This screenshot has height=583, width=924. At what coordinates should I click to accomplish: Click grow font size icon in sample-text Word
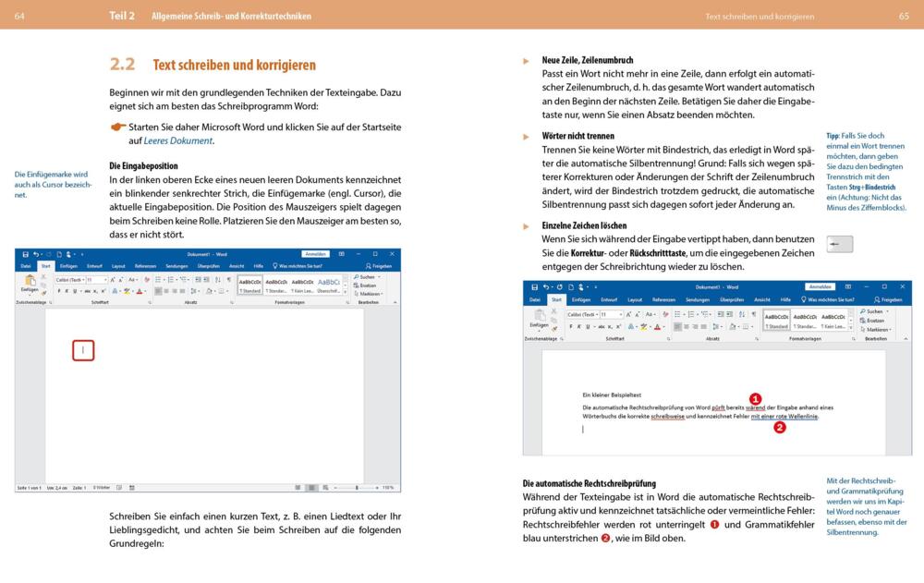point(628,315)
